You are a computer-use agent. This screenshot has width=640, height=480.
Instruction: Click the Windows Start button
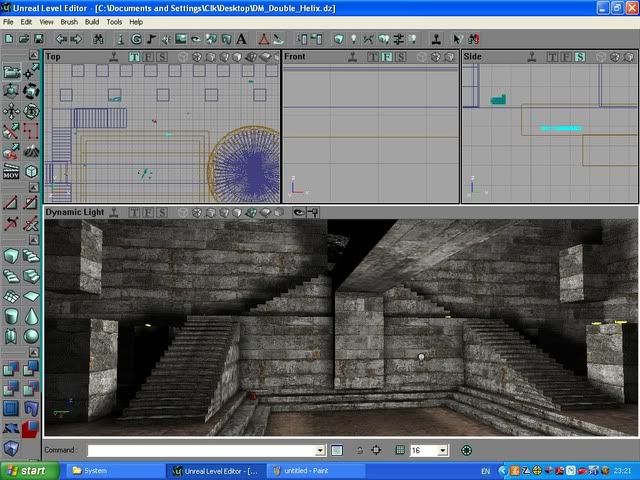coord(26,470)
